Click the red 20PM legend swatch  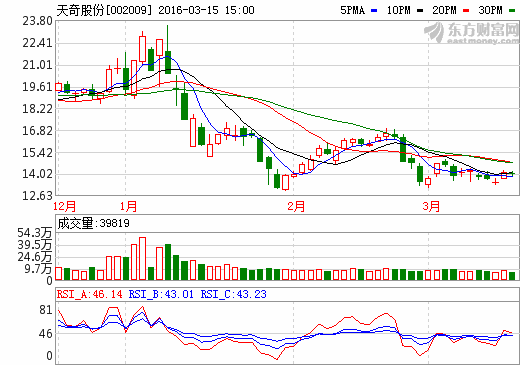coord(466,11)
